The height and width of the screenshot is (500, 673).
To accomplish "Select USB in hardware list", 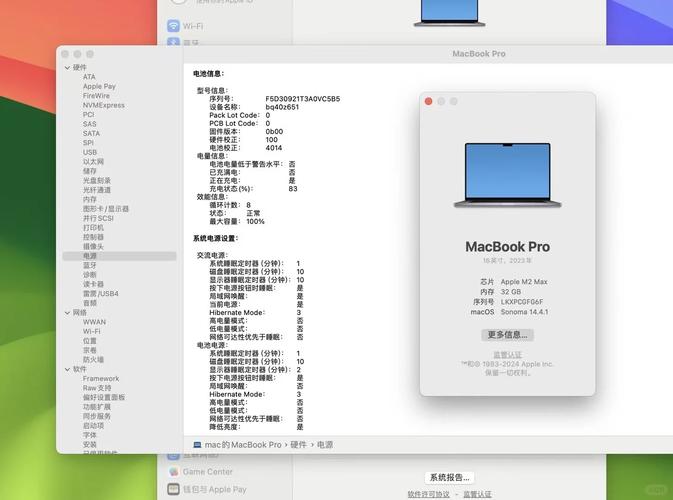I will (90, 152).
